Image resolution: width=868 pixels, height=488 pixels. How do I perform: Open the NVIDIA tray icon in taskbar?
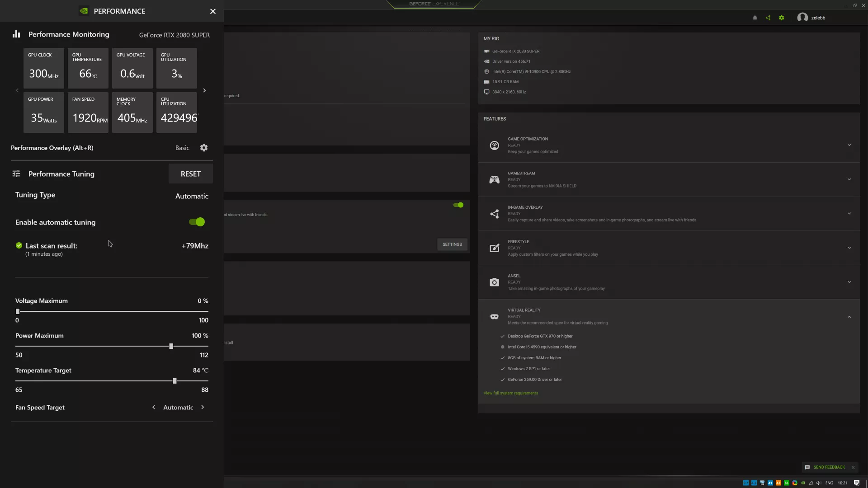(803, 483)
